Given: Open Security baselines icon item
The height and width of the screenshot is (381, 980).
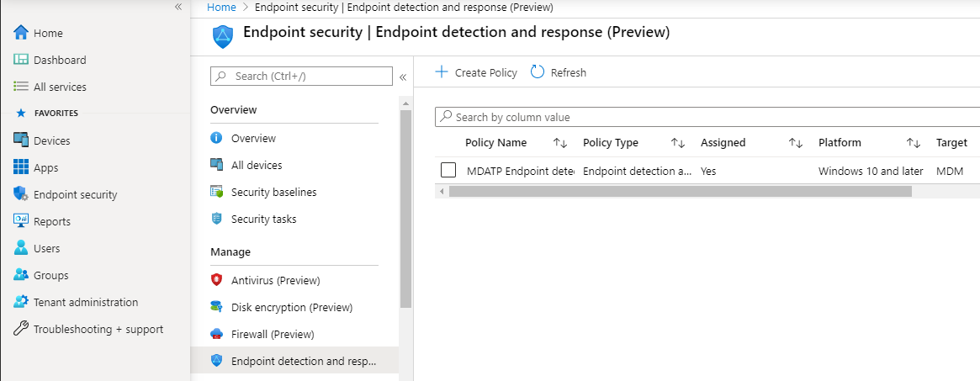Looking at the screenshot, I should tap(216, 192).
